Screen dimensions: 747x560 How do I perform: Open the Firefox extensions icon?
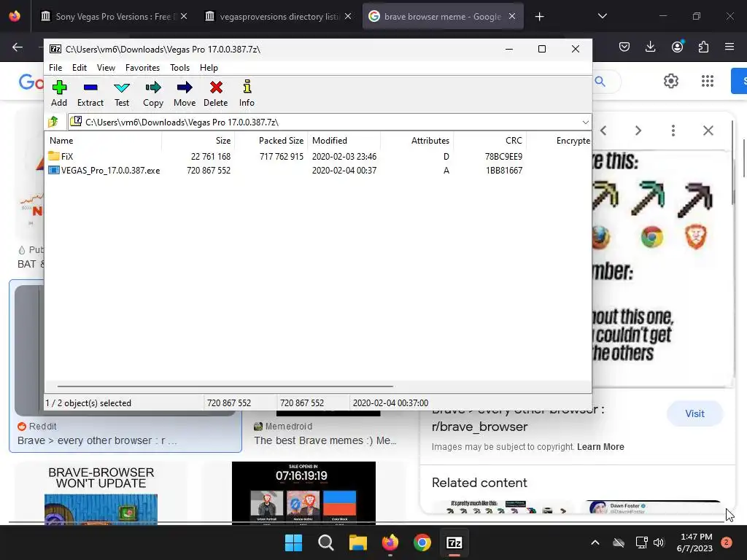[x=703, y=47]
